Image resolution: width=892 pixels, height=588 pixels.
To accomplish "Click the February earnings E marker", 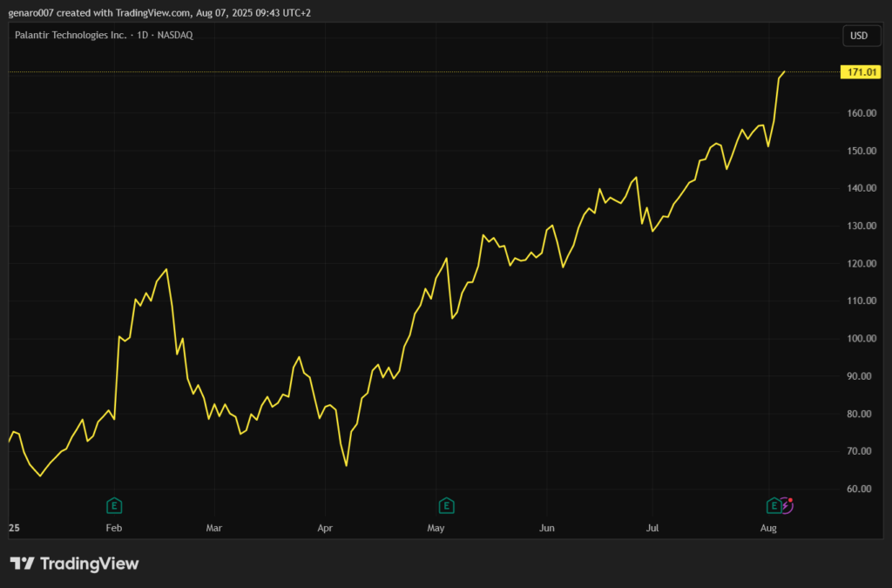I will pos(113,505).
